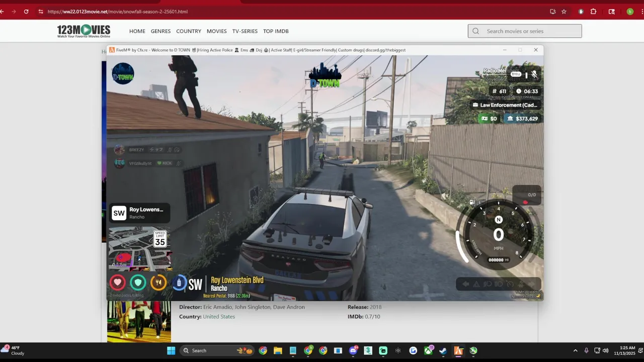Open File Explorer from the taskbar
Image resolution: width=644 pixels, height=362 pixels.
[x=278, y=350]
